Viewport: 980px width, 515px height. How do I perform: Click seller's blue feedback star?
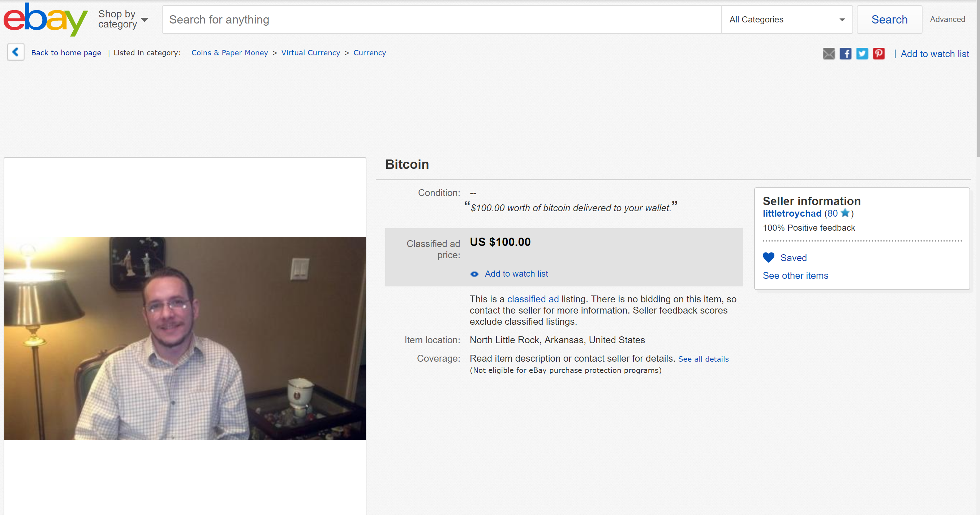(x=845, y=213)
